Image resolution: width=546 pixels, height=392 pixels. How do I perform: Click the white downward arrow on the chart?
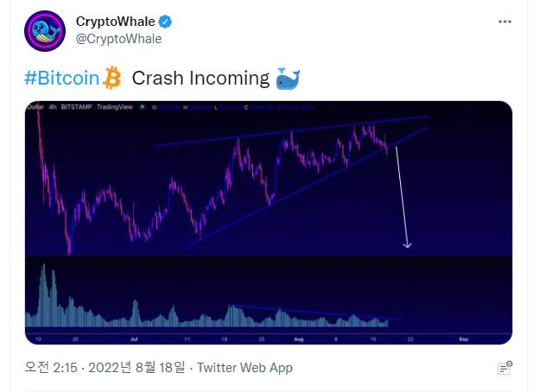pyautogui.click(x=403, y=199)
